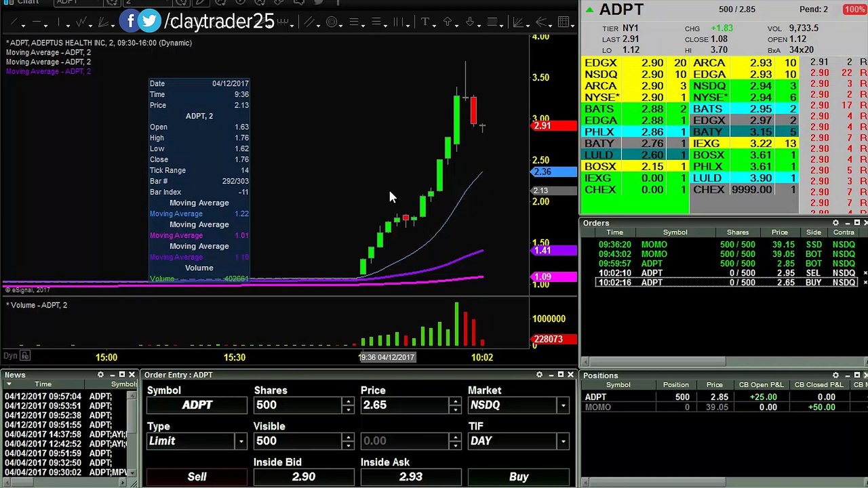Select the angle measurement tool
This screenshot has height=488, width=868.
tap(519, 23)
